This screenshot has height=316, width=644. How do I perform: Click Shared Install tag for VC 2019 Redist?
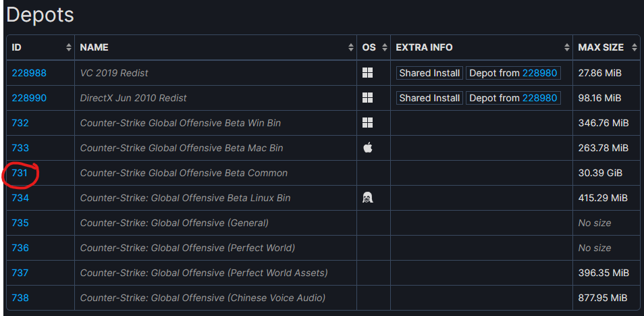pyautogui.click(x=429, y=73)
